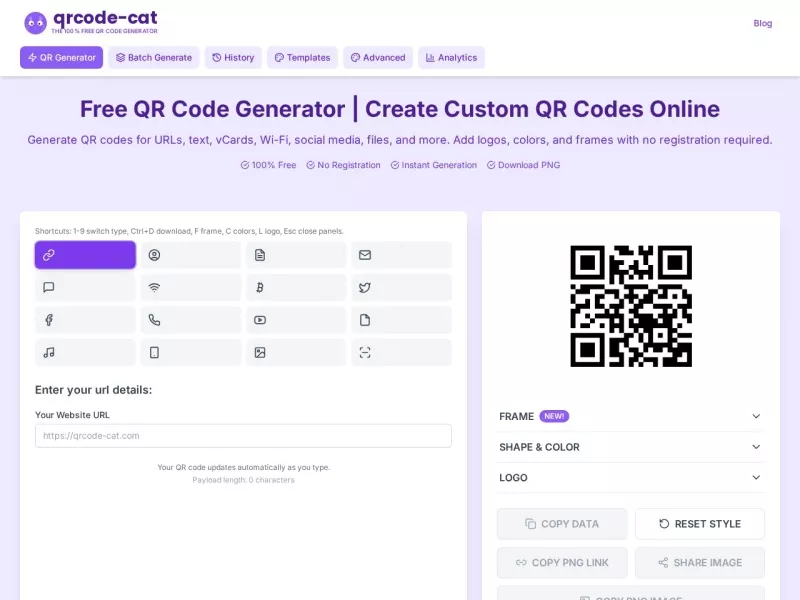Focus the Your Website URL field

[243, 436]
